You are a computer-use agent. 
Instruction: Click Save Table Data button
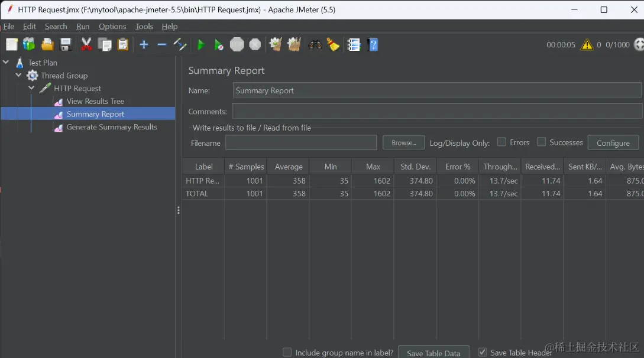(433, 353)
